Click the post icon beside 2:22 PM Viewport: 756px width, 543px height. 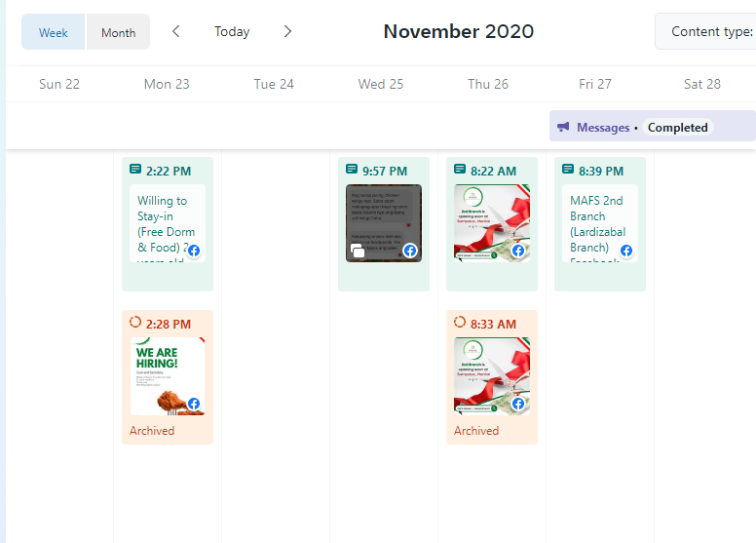[135, 170]
